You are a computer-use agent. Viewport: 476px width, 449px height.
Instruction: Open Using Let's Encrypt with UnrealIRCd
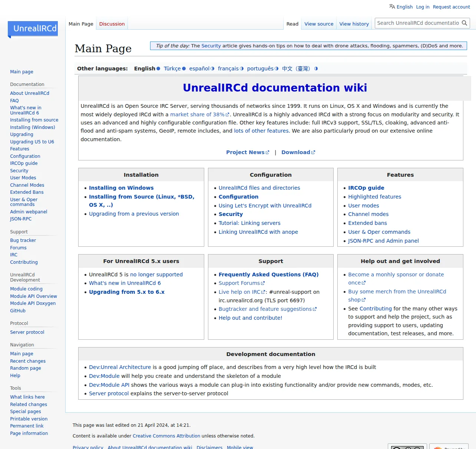click(265, 206)
